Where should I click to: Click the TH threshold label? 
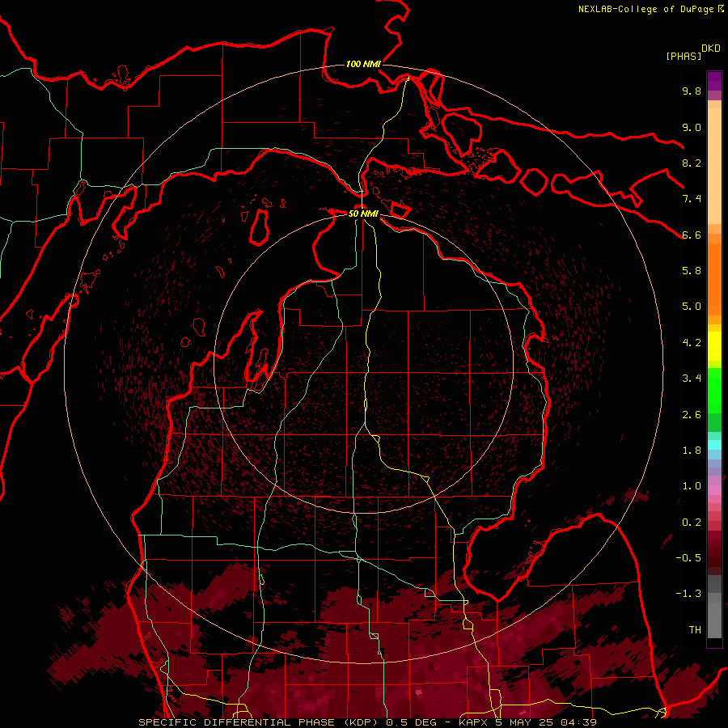click(695, 629)
